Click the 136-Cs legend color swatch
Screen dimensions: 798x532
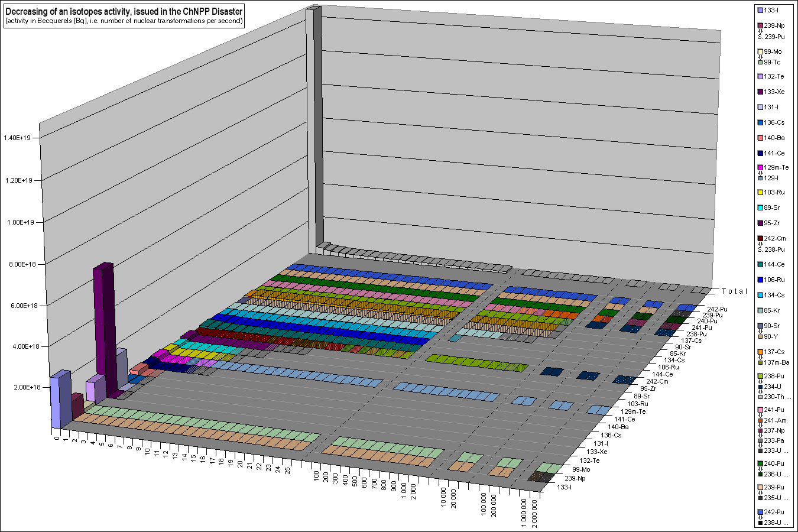point(760,123)
